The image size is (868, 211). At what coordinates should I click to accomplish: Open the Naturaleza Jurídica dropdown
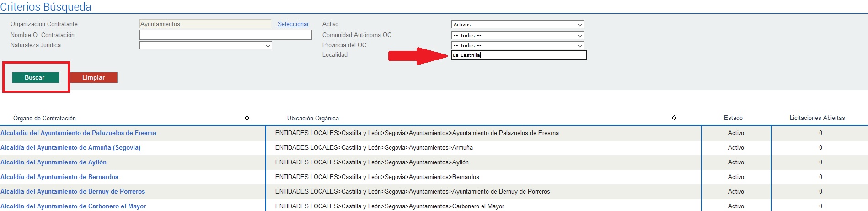point(205,45)
